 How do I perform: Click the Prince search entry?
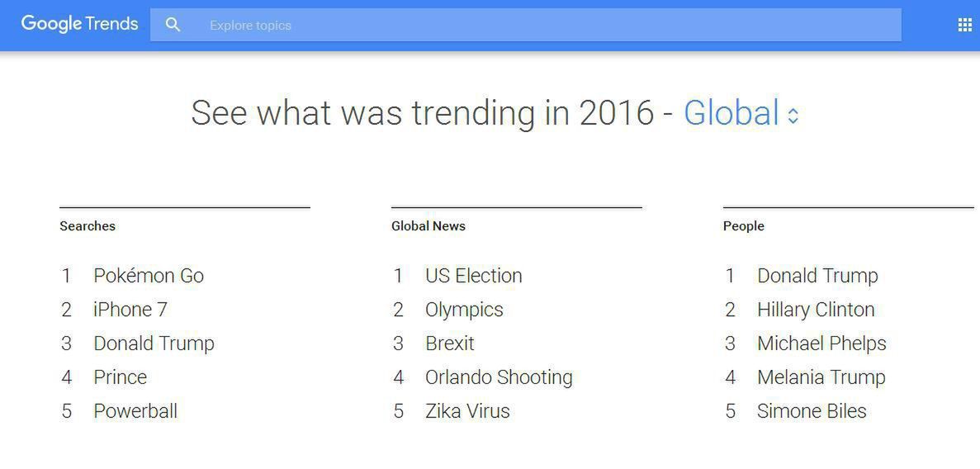(121, 377)
